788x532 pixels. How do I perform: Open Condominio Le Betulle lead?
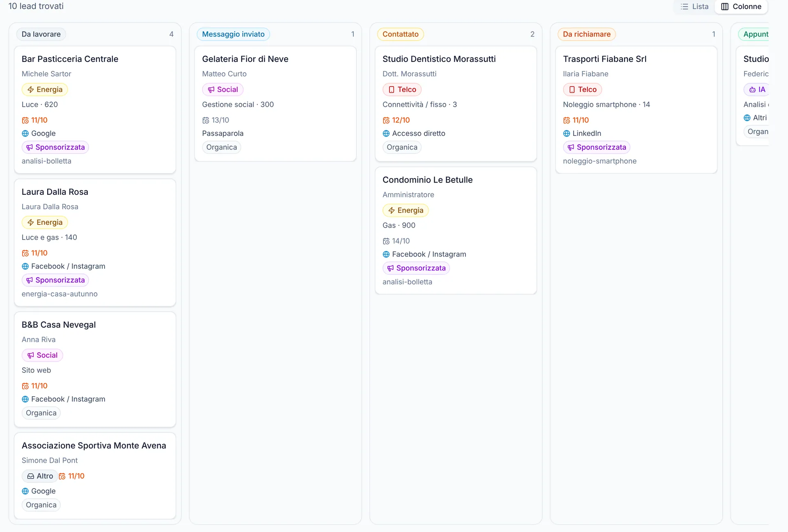tap(456, 230)
